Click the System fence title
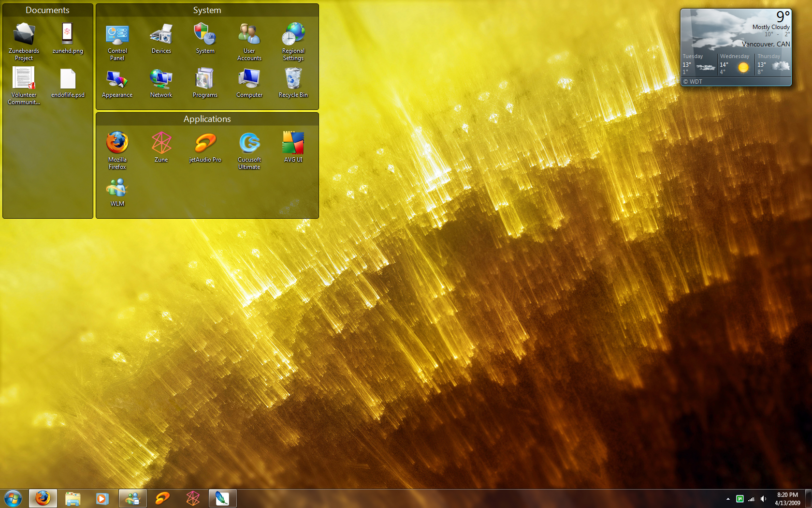The width and height of the screenshot is (812, 508). [x=207, y=10]
